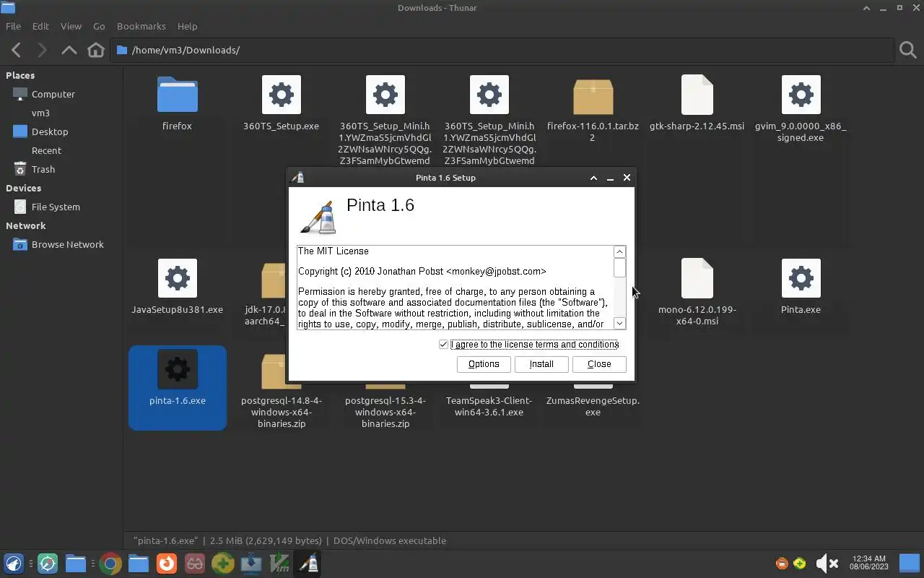Click the license scrollbar thumb
Viewport: 924px width, 578px height.
click(x=619, y=267)
